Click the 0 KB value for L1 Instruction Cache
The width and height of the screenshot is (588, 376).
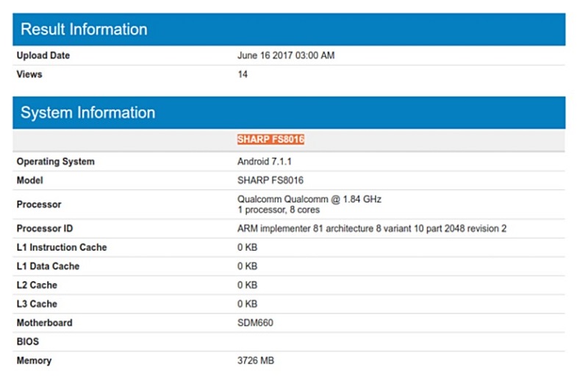[x=248, y=247]
